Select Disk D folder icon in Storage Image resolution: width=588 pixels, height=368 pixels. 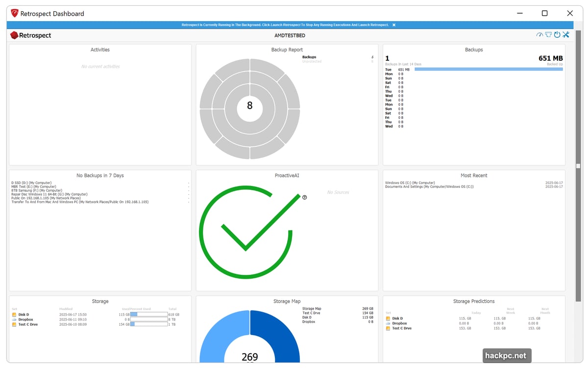14,315
